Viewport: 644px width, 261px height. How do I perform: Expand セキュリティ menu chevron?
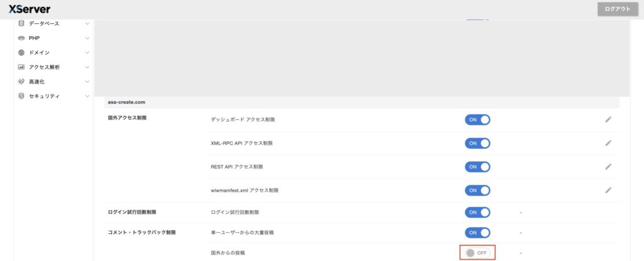pos(87,96)
